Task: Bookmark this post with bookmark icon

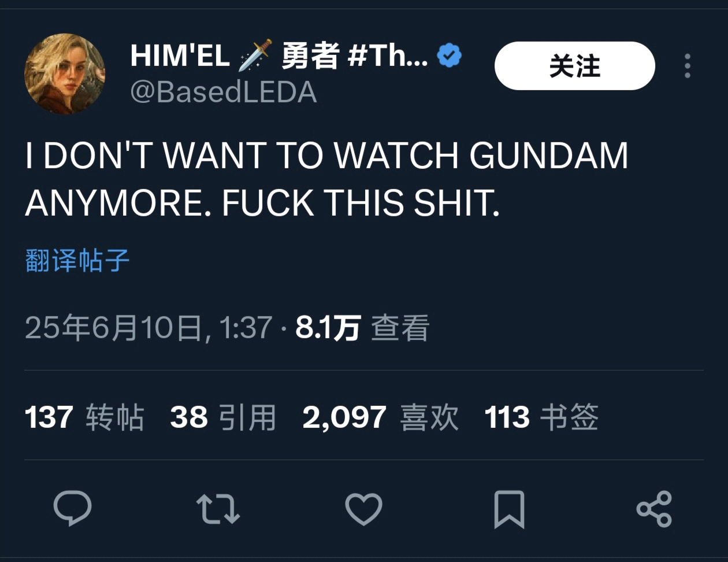Action: [509, 509]
